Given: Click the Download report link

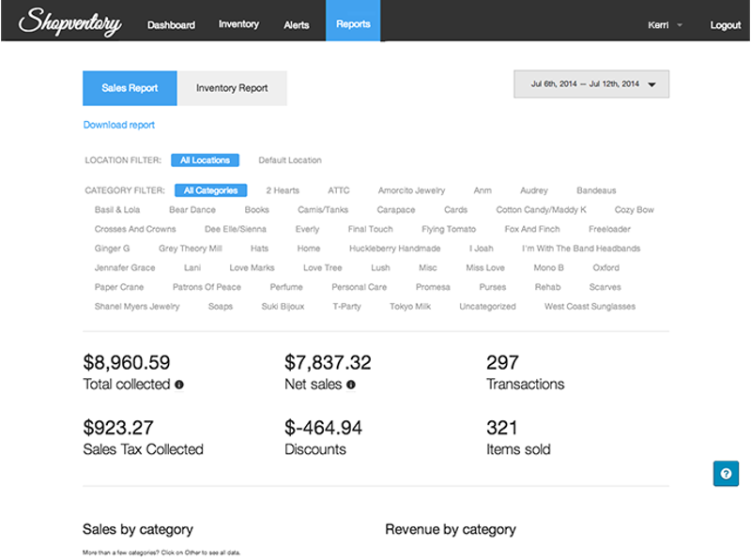Looking at the screenshot, I should pos(118,125).
